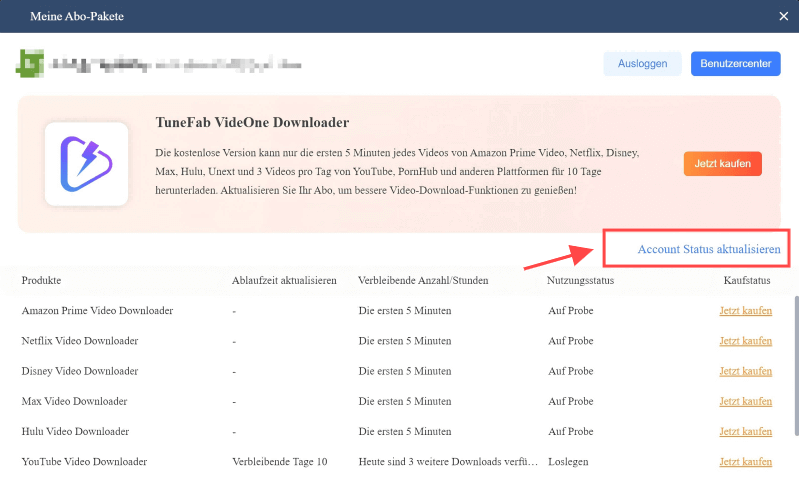The width and height of the screenshot is (800, 483).
Task: Click Auf Probe status in Amazon Prime row
Action: pos(570,311)
